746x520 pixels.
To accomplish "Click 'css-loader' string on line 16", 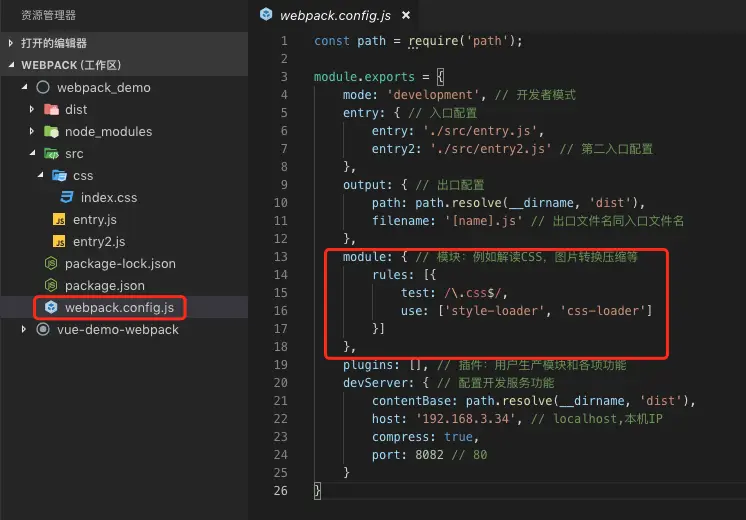I will (x=602, y=311).
